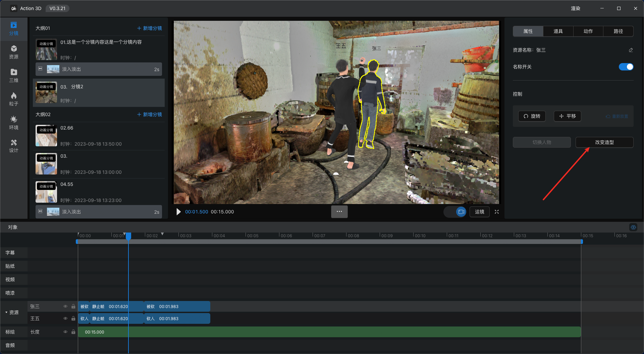Screen dimensions: 644x354
Task: Open the 三维 3D sidebar panel
Action: click(14, 76)
